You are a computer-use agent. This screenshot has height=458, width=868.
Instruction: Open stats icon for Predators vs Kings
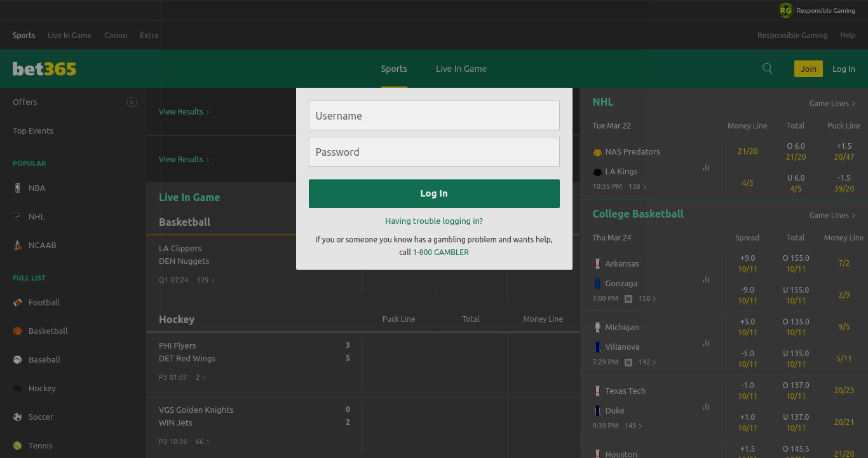point(706,167)
